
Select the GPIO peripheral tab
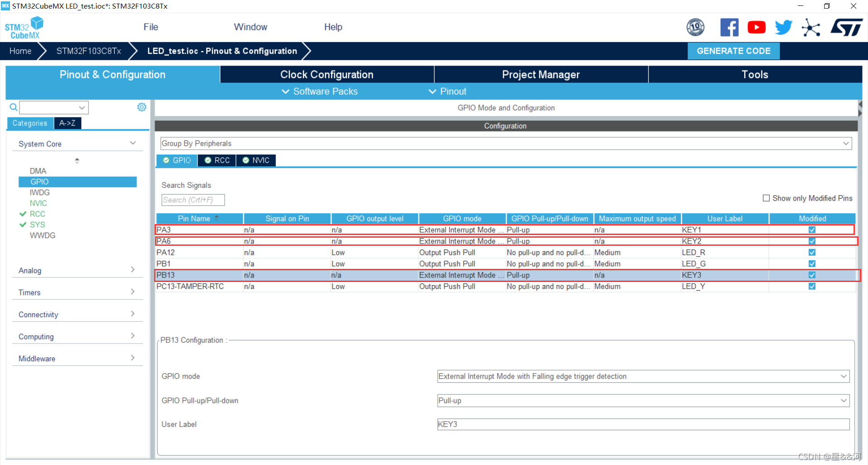click(x=177, y=160)
